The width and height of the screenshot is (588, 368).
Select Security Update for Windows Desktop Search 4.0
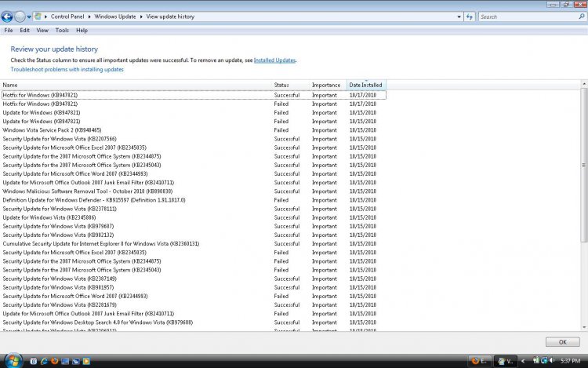click(x=194, y=322)
